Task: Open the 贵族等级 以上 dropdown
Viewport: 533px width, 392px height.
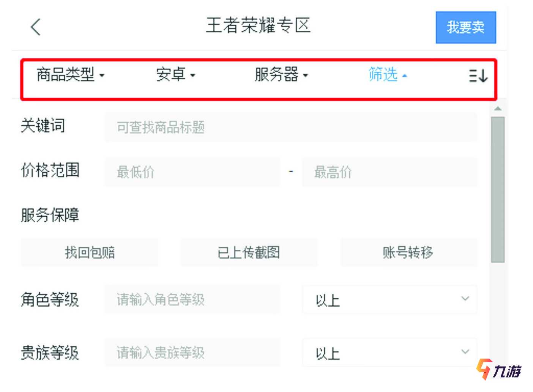Action: (x=389, y=353)
